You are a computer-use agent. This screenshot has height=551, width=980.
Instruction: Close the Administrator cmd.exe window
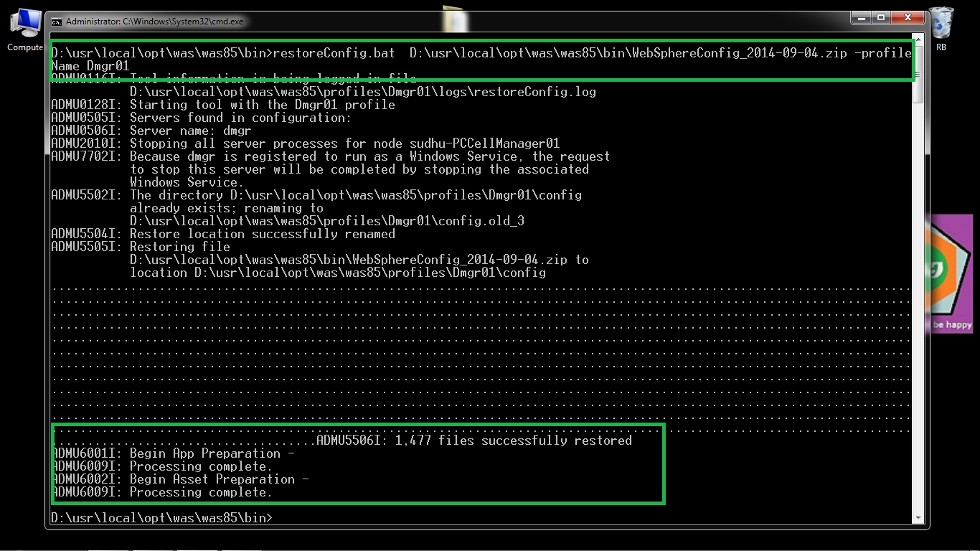coord(908,17)
